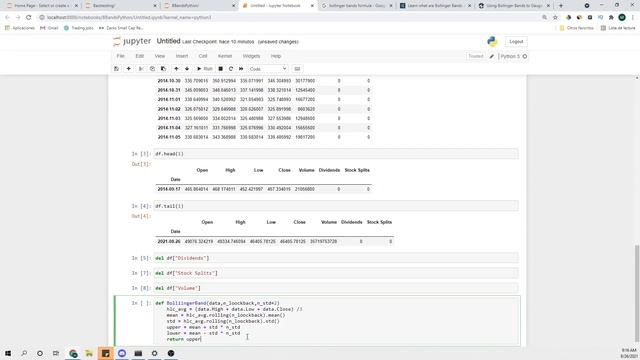Viewport: 640px width, 360px height.
Task: Open the Windows Start menu
Action: coord(8,353)
